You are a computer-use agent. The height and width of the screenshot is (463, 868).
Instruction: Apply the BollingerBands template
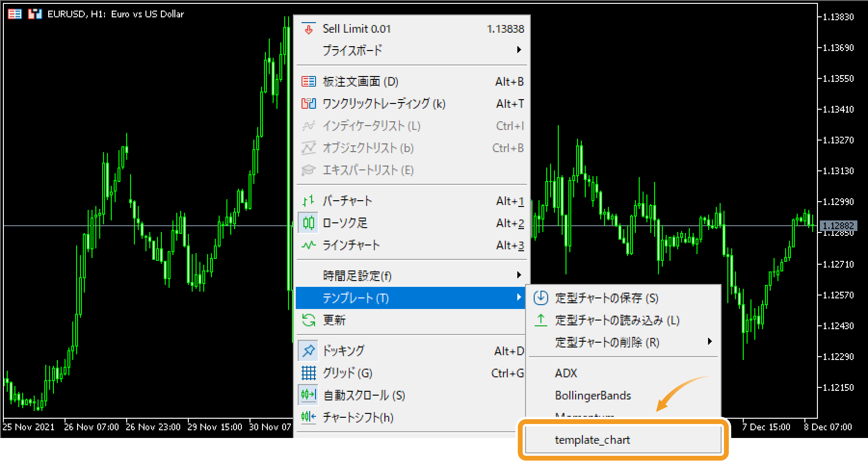[623, 395]
